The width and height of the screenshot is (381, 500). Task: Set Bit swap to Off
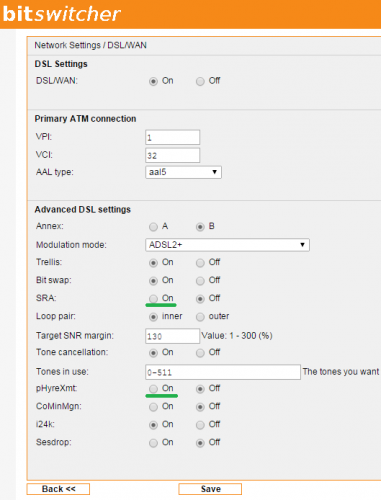click(x=200, y=281)
